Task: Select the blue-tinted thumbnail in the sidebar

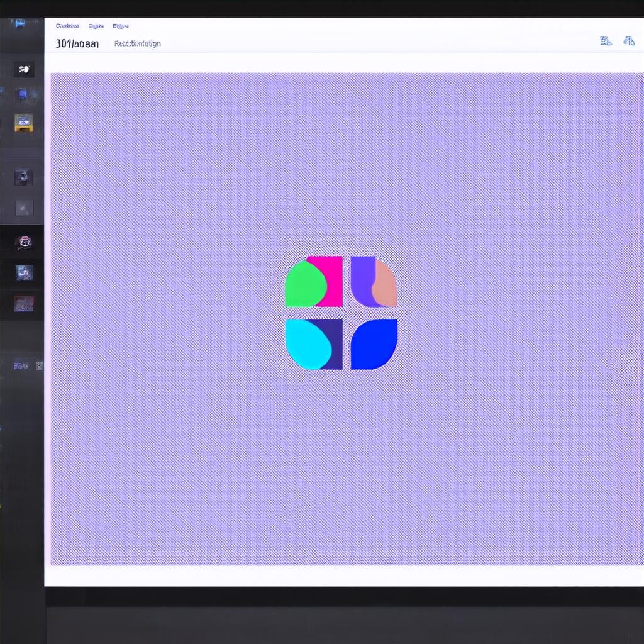Action: click(x=24, y=273)
